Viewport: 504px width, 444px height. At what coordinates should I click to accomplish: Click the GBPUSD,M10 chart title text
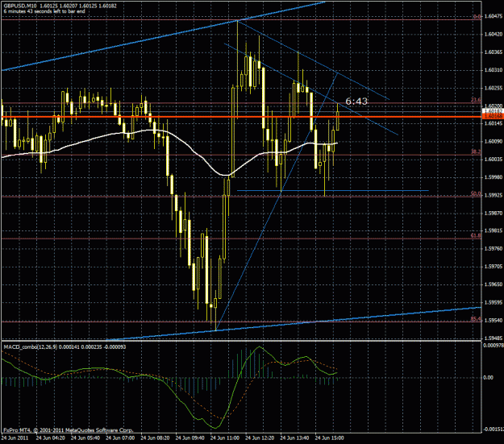tap(20, 6)
